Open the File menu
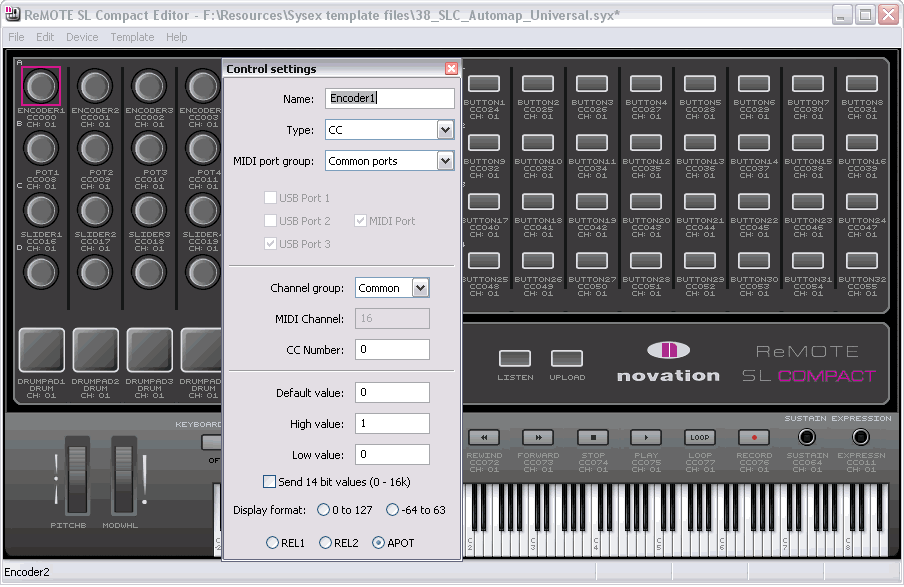 (x=16, y=37)
